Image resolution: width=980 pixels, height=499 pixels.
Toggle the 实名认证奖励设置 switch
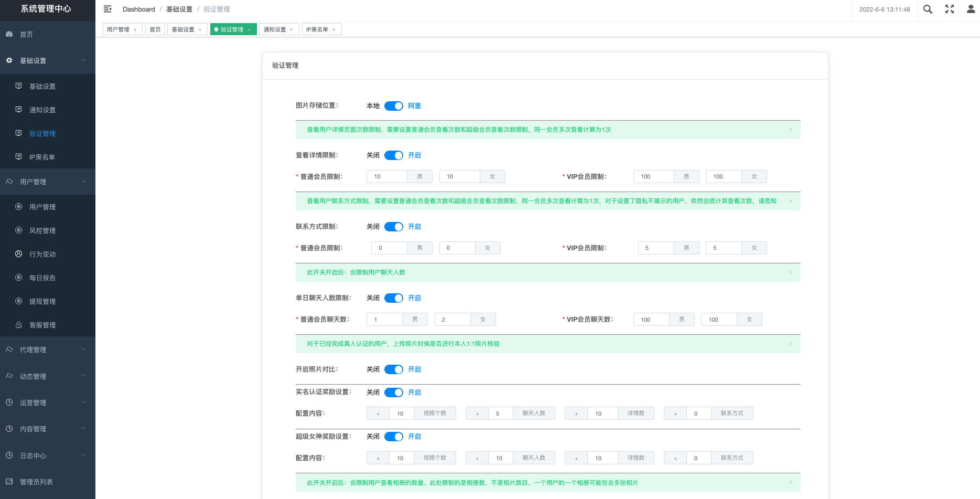pyautogui.click(x=394, y=392)
